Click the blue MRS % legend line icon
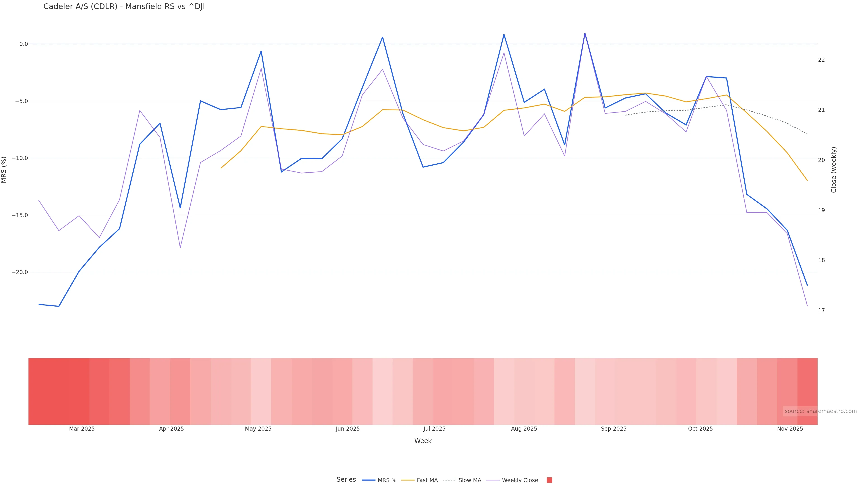This screenshot has width=868, height=488. (369, 480)
